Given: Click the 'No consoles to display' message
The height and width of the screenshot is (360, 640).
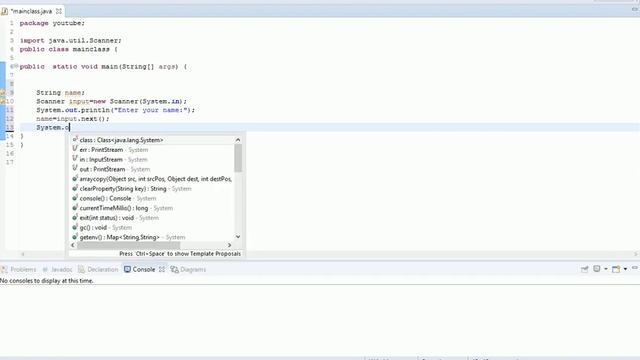Looking at the screenshot, I should click(47, 281).
